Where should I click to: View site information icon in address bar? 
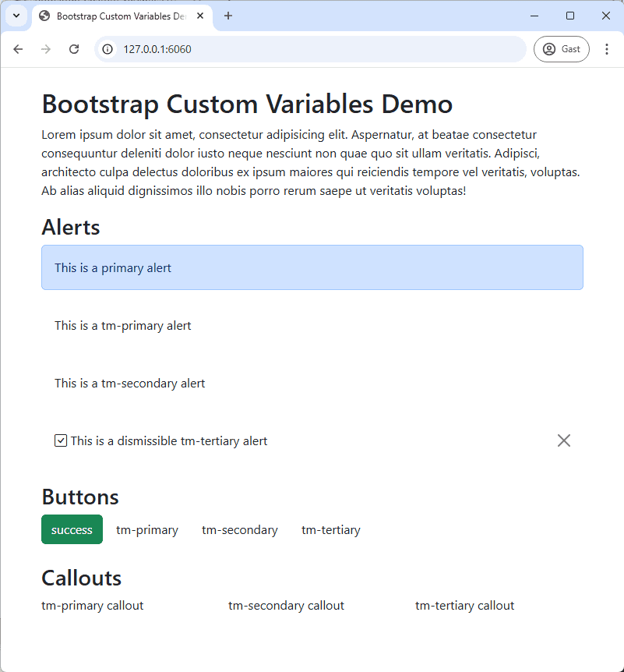108,49
